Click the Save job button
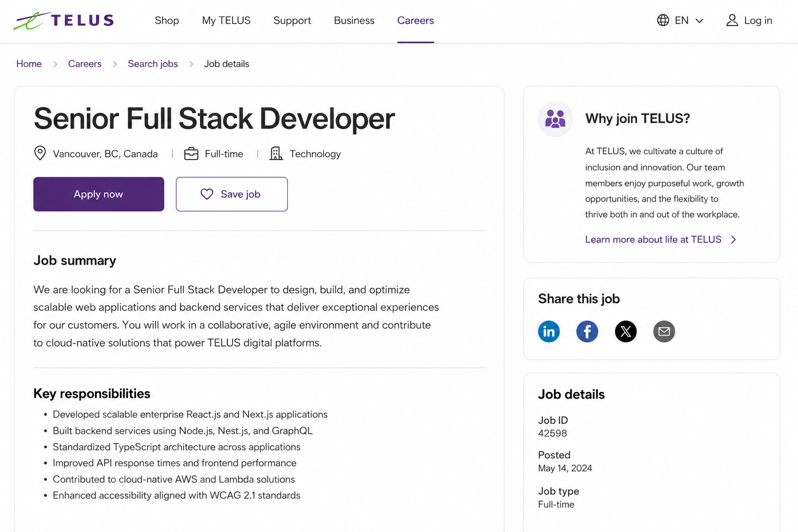This screenshot has width=798, height=532. [x=232, y=194]
